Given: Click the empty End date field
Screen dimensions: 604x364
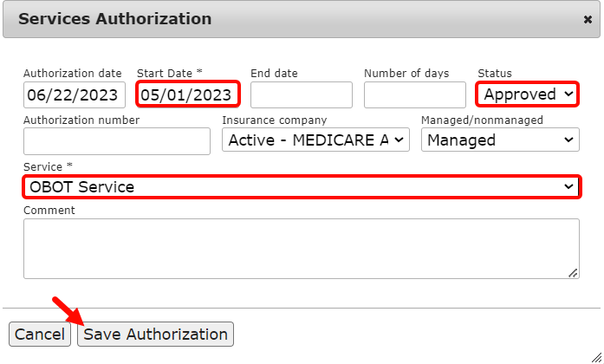Looking at the screenshot, I should tap(301, 94).
